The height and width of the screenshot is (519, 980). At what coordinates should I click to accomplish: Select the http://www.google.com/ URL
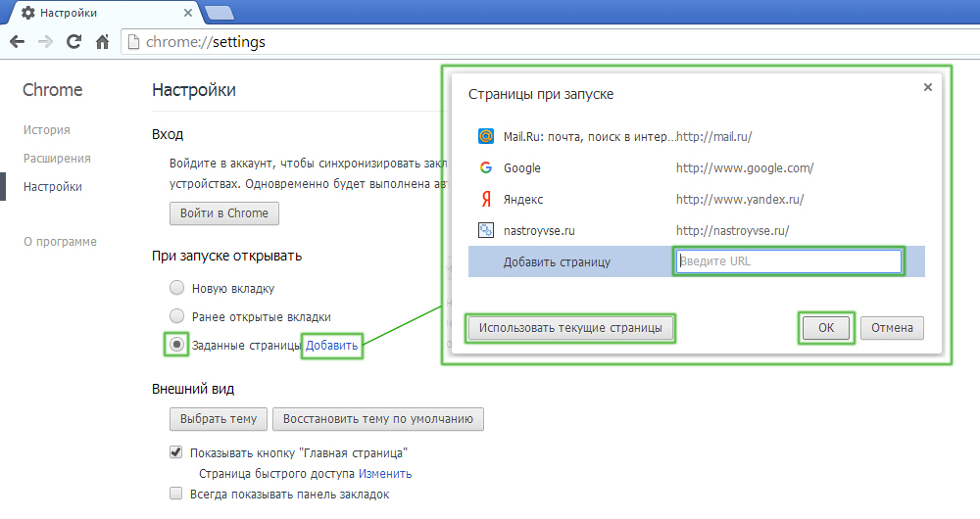point(745,168)
